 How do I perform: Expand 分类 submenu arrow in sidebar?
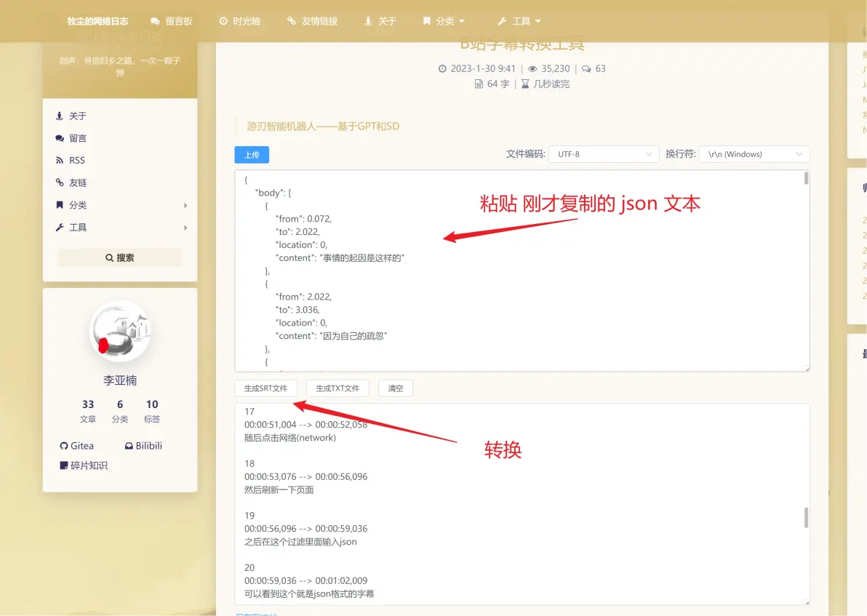[185, 205]
